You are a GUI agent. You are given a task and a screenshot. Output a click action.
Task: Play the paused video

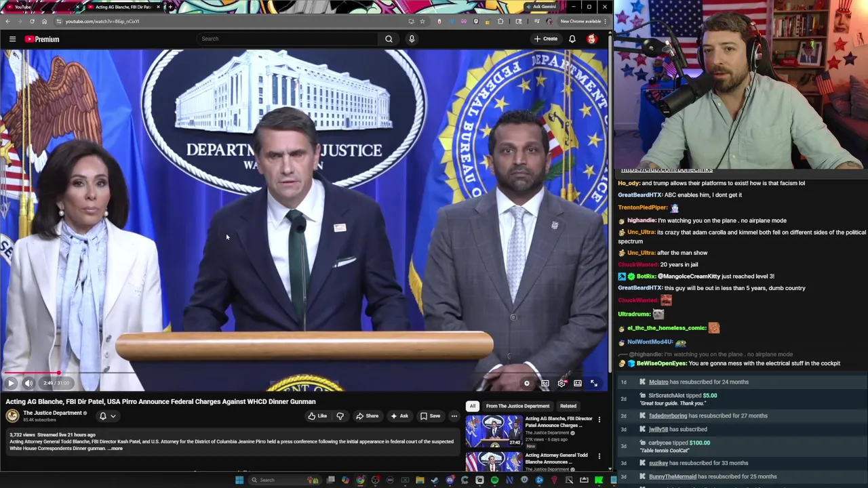11,384
